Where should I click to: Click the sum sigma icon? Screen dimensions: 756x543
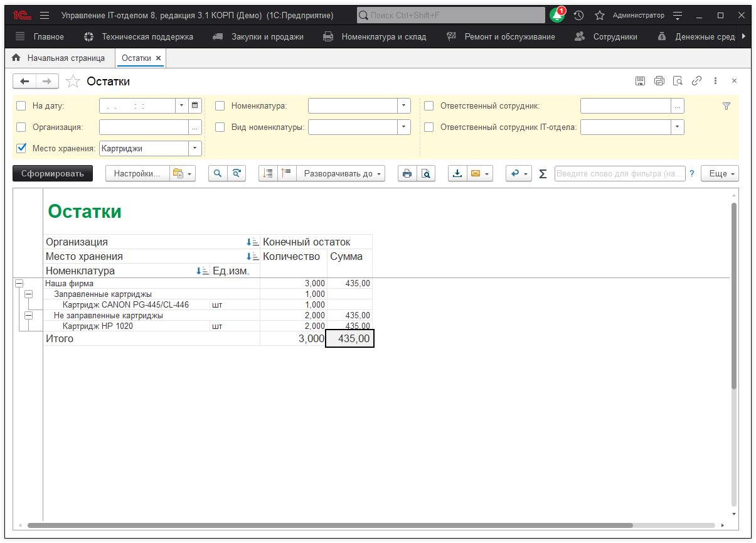[x=543, y=174]
